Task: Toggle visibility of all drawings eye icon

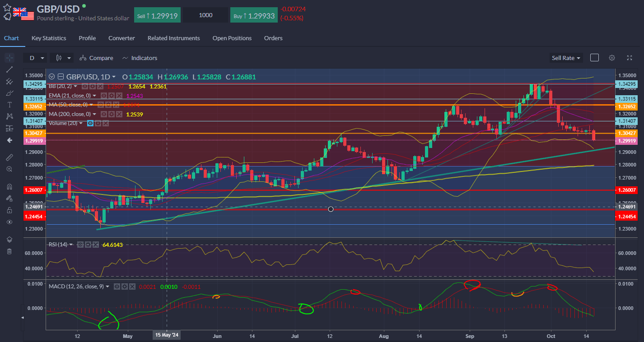Action: [9, 222]
